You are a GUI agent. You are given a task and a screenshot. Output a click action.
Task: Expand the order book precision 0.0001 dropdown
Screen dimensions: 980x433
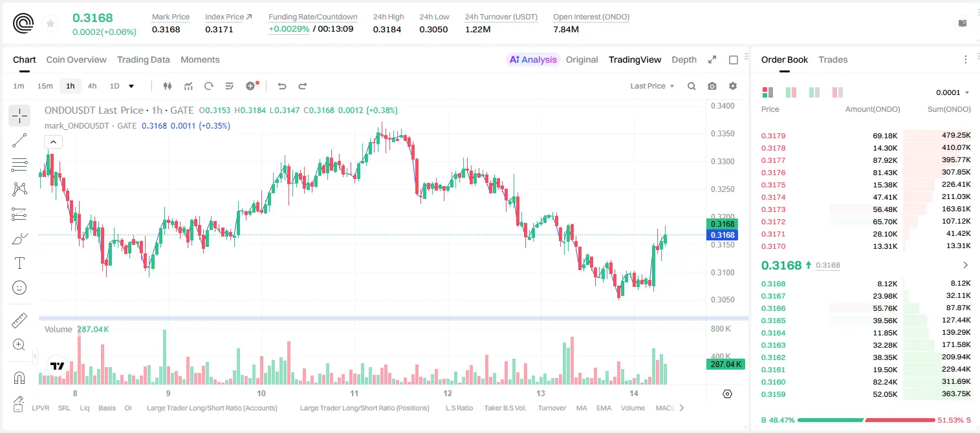click(x=952, y=92)
